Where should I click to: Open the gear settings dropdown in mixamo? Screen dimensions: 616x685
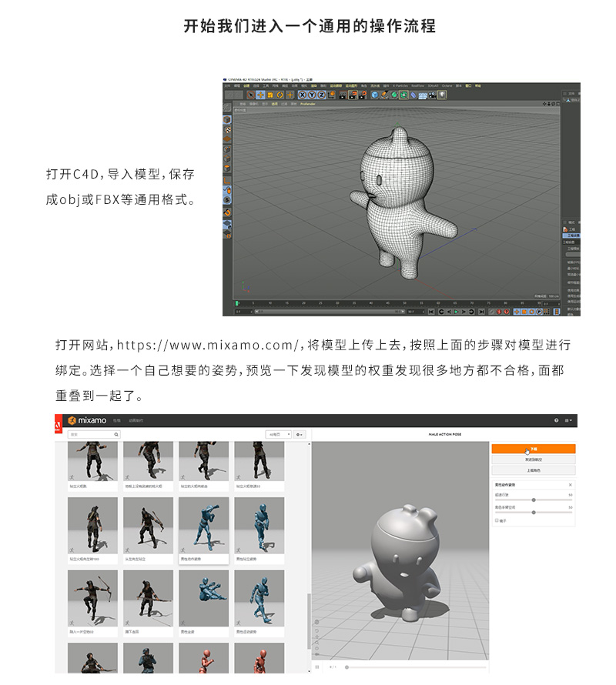tap(300, 434)
